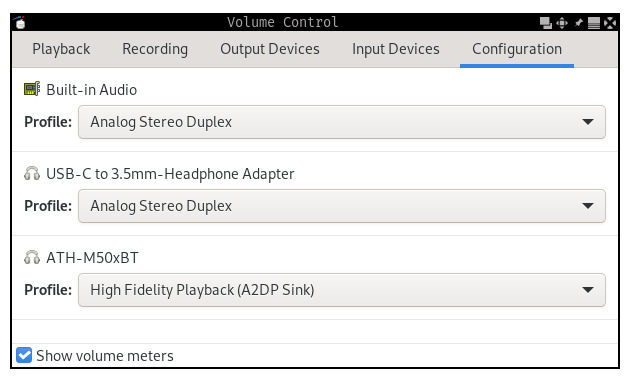Screen dimensions: 632x384
Task: Click the "Built-in Audio" device name
Action: click(91, 89)
